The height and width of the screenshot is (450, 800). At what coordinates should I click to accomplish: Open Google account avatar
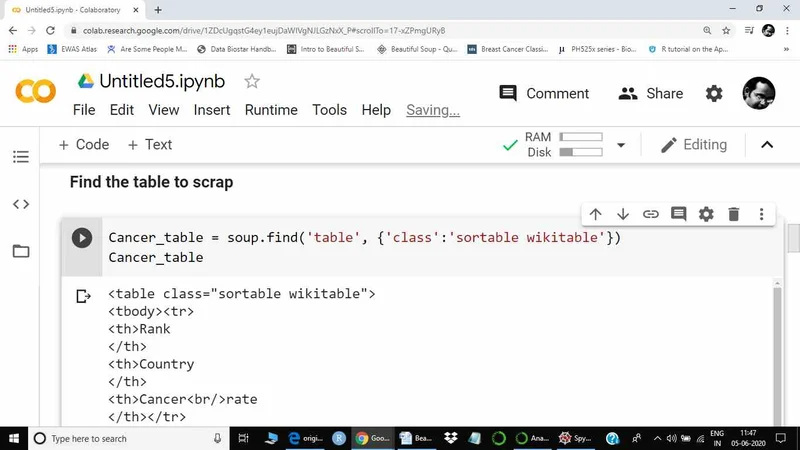[759, 93]
